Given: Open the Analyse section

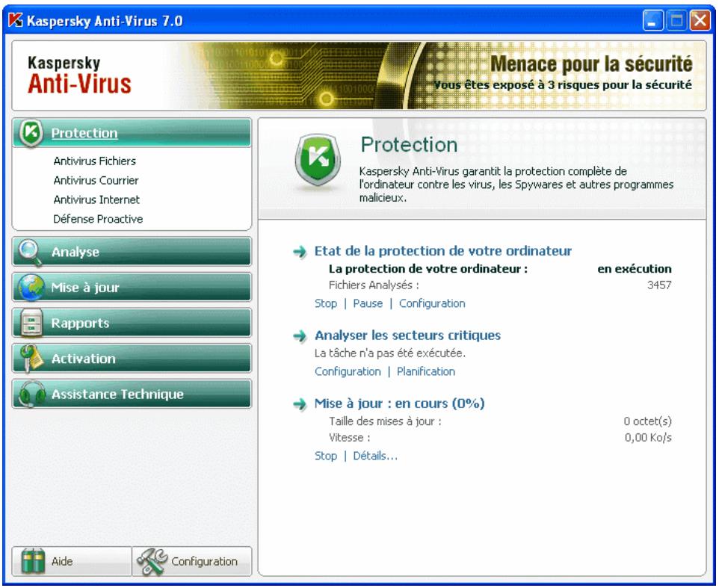Looking at the screenshot, I should click(x=132, y=252).
